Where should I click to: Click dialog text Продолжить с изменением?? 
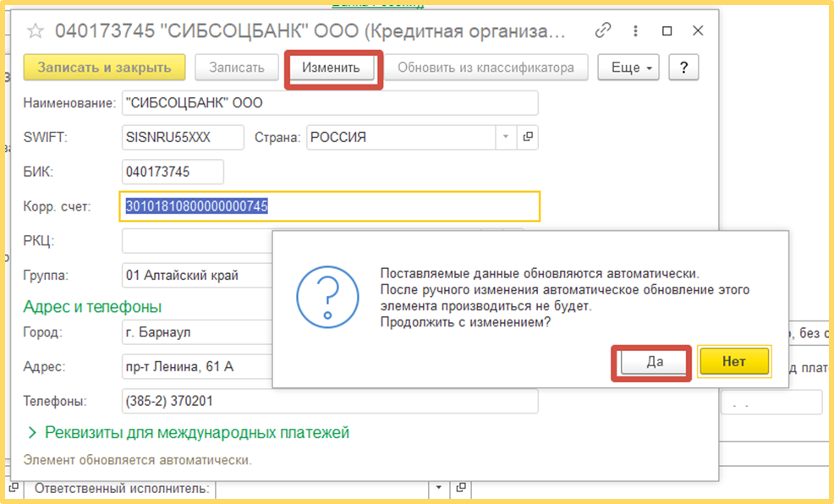click(x=465, y=322)
